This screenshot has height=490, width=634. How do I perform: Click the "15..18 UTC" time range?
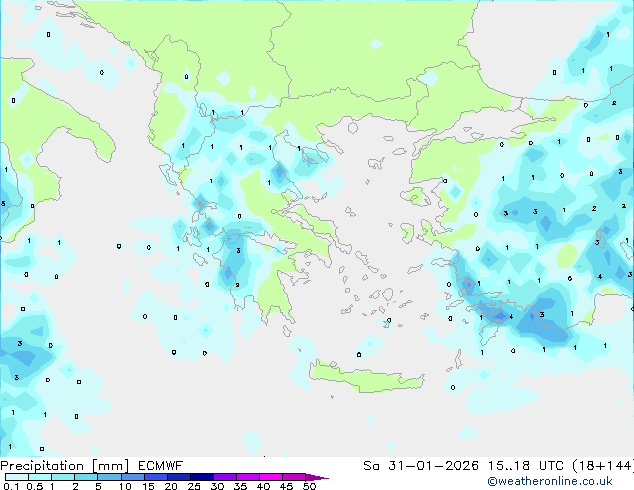[x=525, y=466]
